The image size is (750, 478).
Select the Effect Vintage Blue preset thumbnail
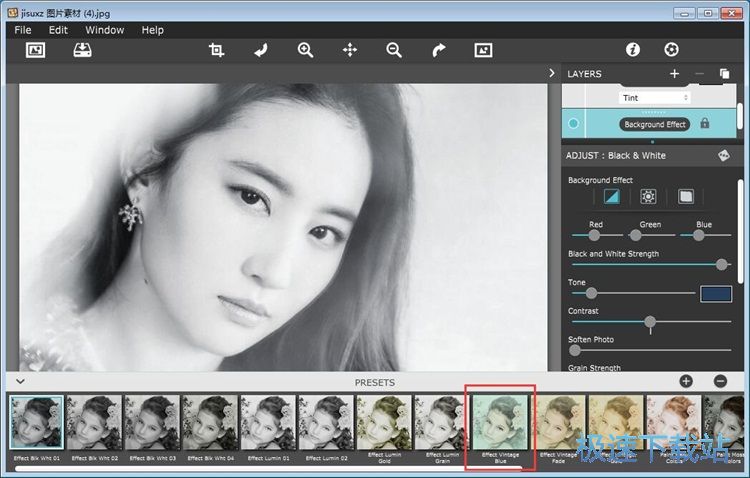tap(501, 422)
